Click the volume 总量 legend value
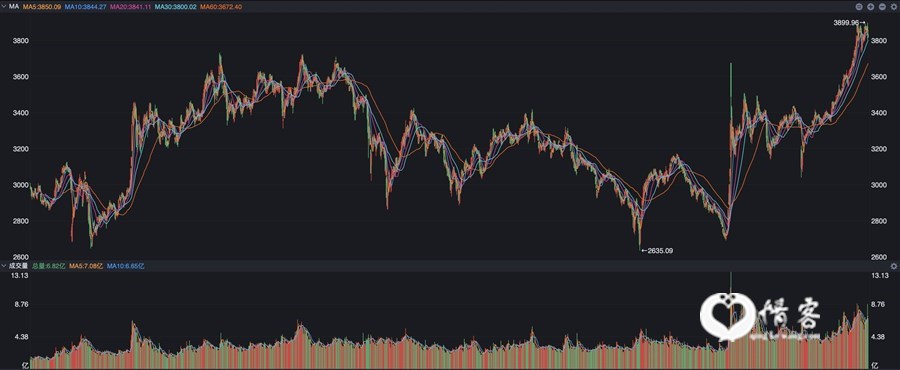The width and height of the screenshot is (900, 370). coord(48,266)
